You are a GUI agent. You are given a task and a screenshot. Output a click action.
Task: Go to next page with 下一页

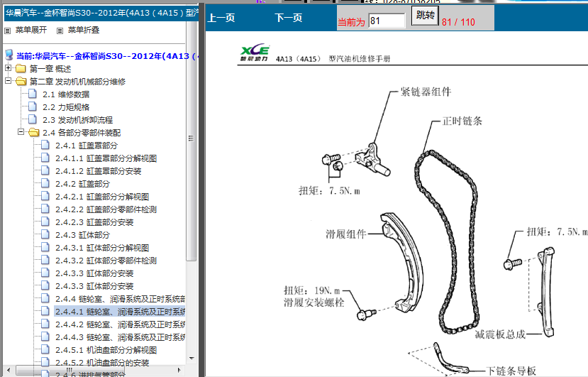(x=289, y=18)
